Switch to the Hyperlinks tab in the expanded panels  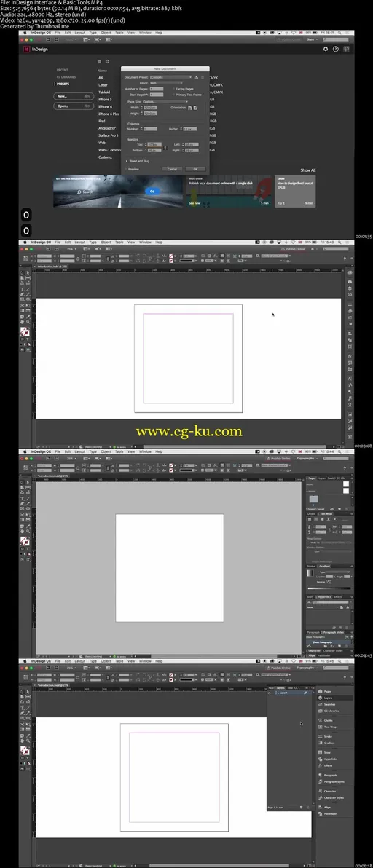coord(325,597)
